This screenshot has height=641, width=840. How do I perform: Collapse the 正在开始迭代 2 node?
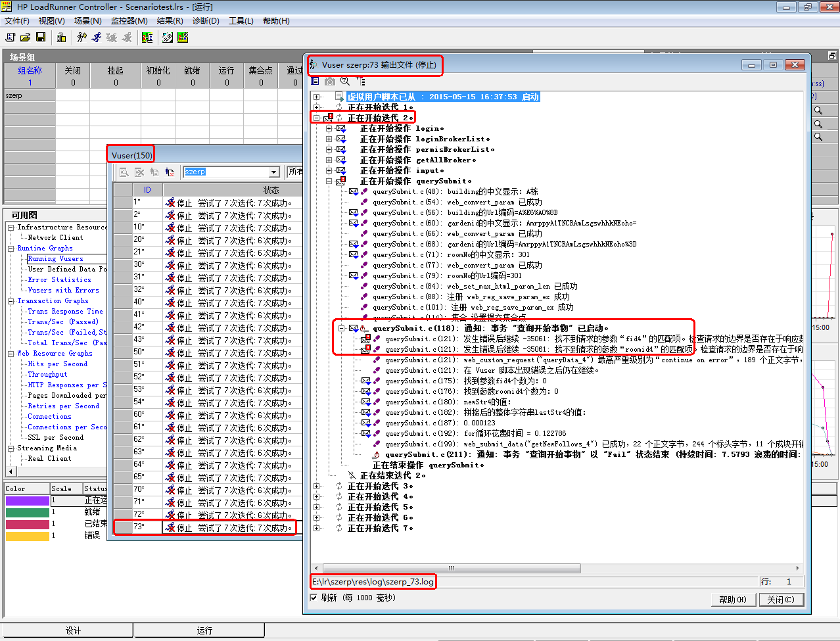(x=316, y=118)
